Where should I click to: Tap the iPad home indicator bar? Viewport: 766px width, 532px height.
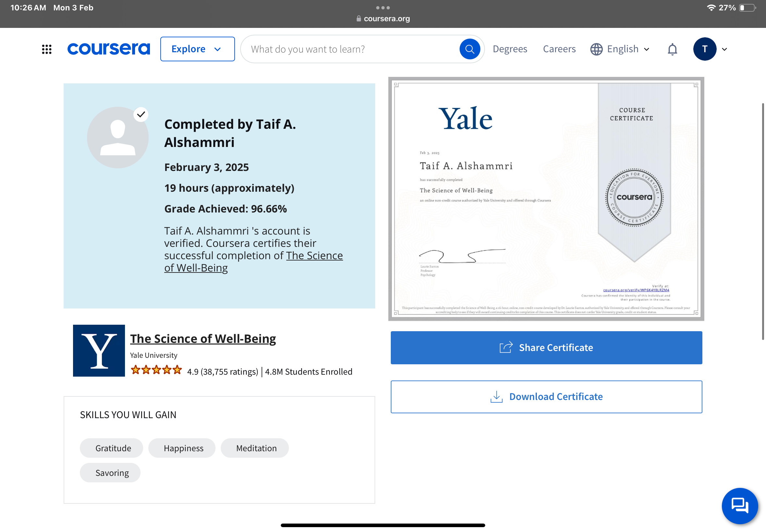point(383,525)
